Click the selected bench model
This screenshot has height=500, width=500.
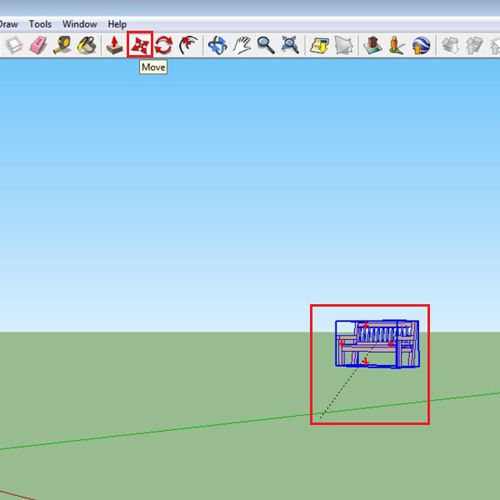tap(377, 344)
